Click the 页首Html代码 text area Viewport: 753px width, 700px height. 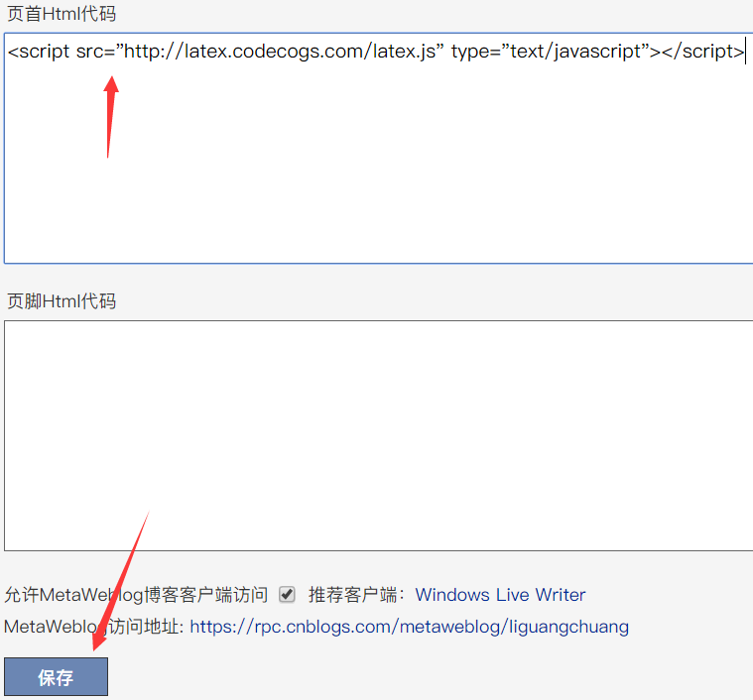378,149
